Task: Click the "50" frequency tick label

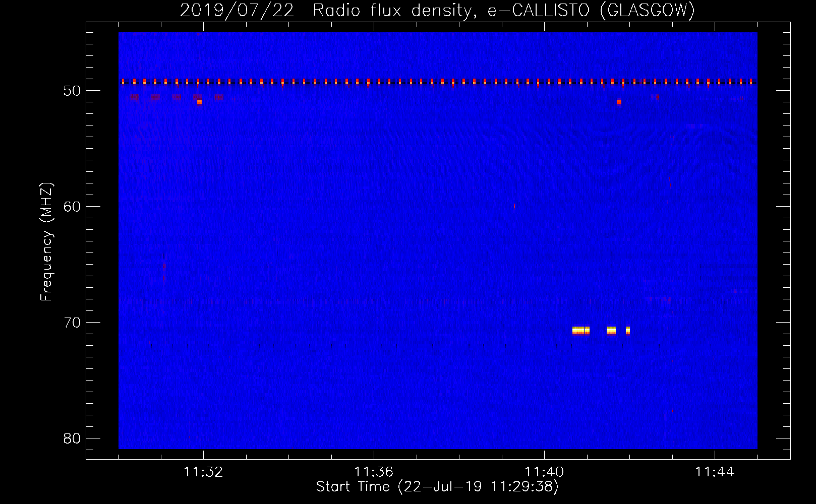Action: (72, 91)
